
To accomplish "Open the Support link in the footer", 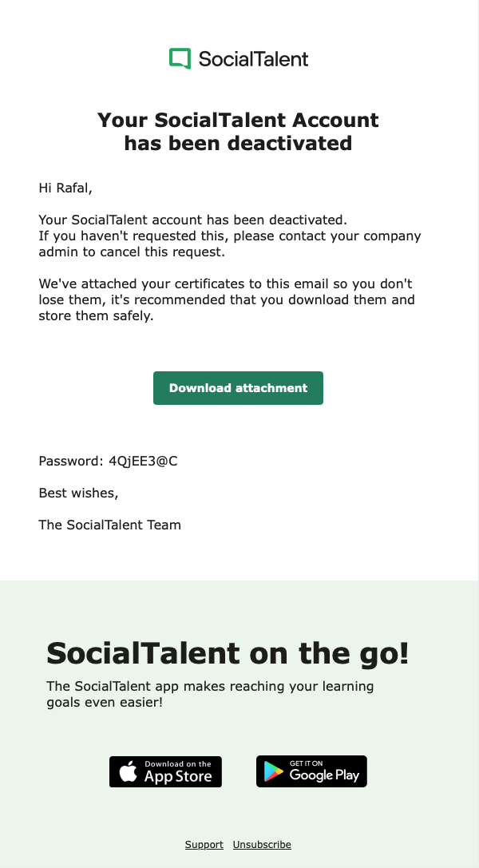I will click(204, 845).
